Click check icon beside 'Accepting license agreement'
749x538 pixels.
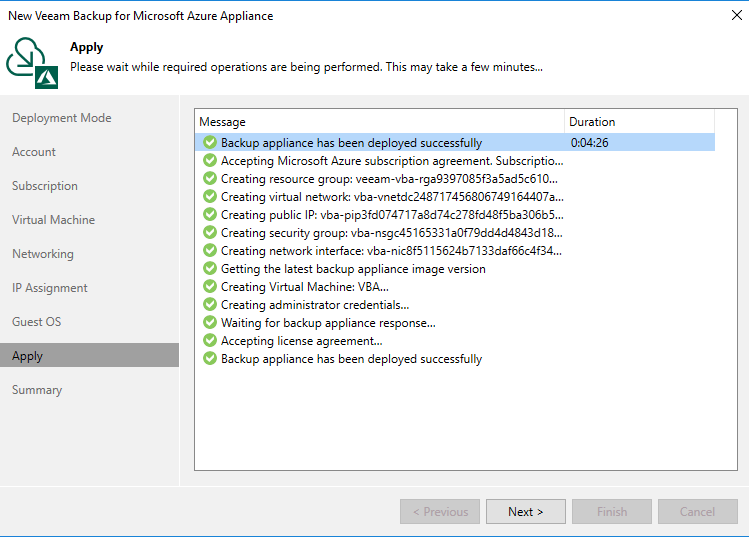point(210,341)
